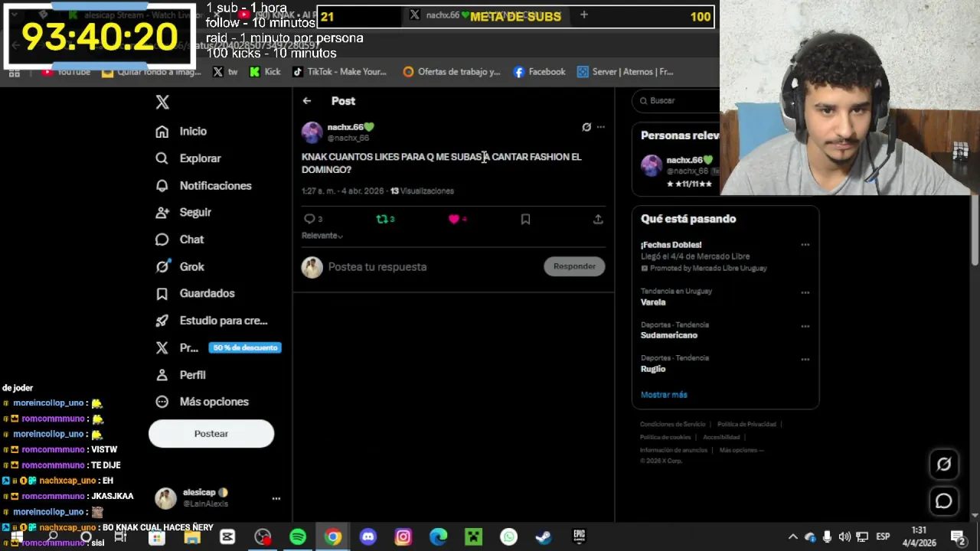This screenshot has height=551, width=980.
Task: Open Steam from the taskbar
Action: 544,537
